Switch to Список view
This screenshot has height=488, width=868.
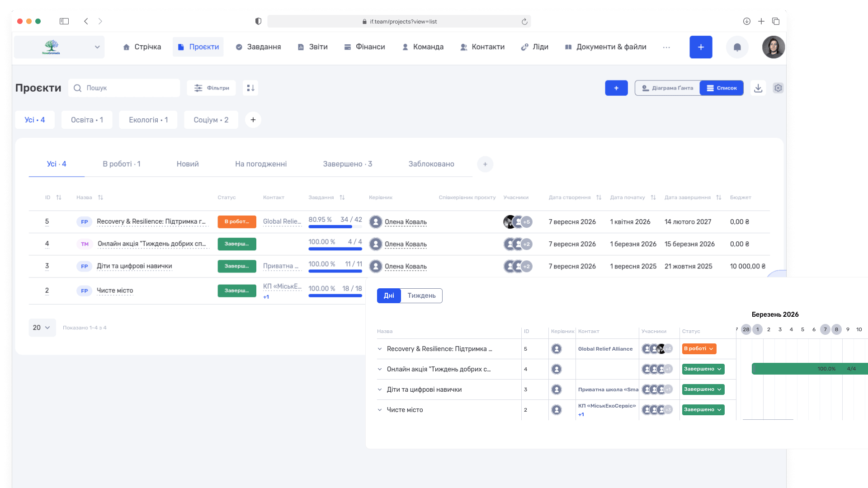[x=722, y=88]
